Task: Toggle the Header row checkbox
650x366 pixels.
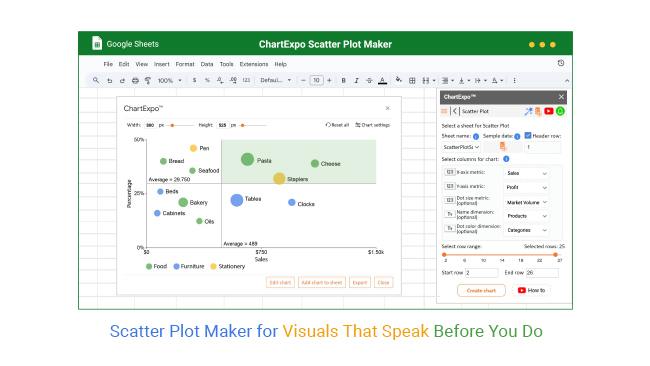Action: [528, 136]
